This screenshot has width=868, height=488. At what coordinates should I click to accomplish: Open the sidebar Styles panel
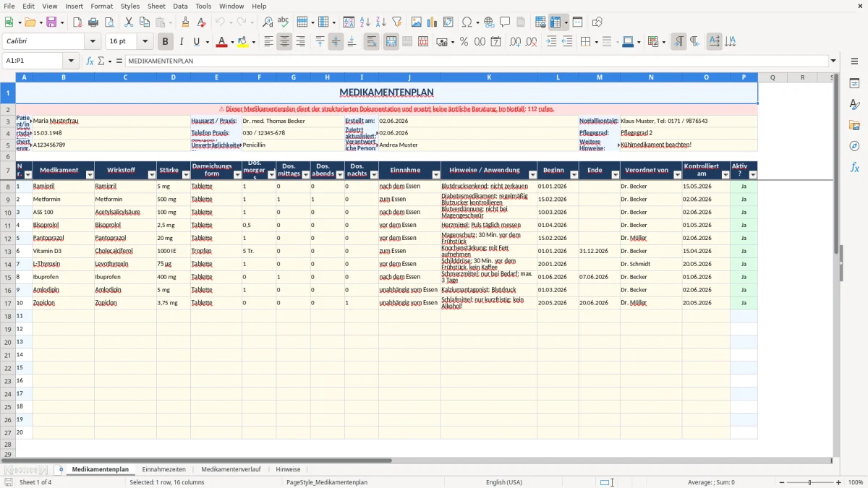[x=854, y=105]
